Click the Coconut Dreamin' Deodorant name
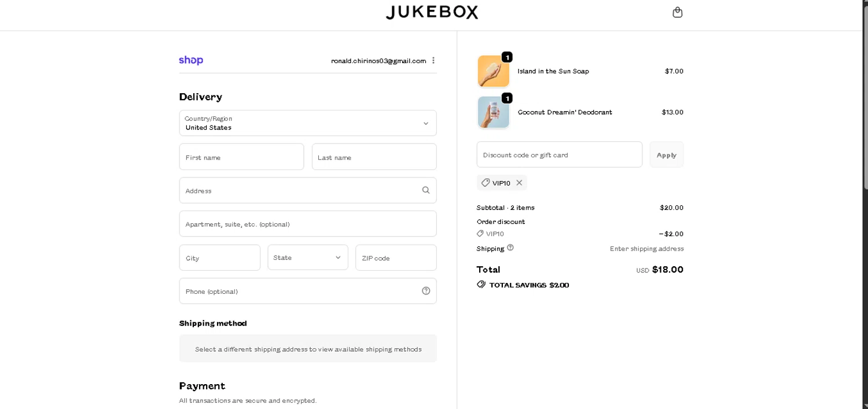Viewport: 868px width, 409px height. (x=565, y=112)
